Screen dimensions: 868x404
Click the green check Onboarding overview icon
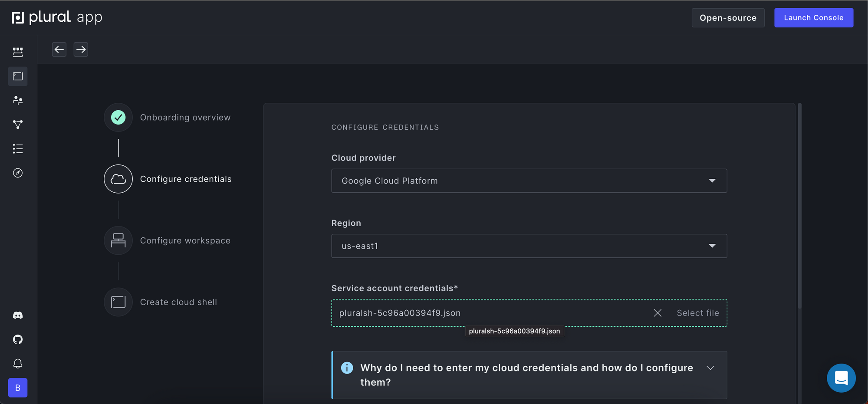click(118, 117)
